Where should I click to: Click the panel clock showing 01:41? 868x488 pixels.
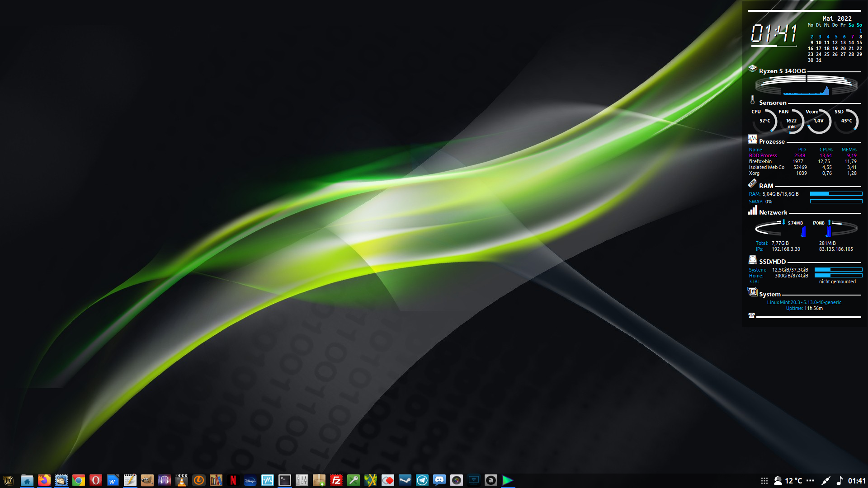pyautogui.click(x=856, y=480)
